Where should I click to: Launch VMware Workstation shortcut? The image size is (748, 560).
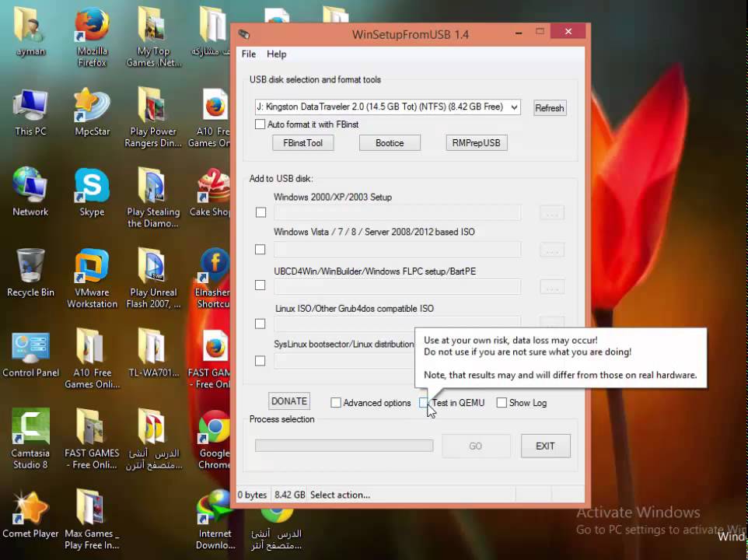tap(92, 277)
